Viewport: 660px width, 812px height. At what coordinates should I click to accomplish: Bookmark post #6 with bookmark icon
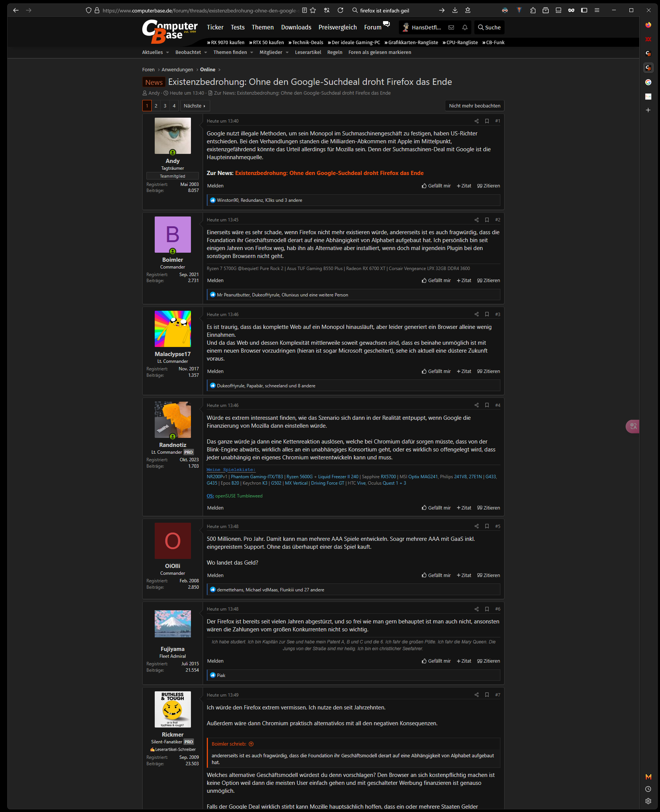pos(487,609)
